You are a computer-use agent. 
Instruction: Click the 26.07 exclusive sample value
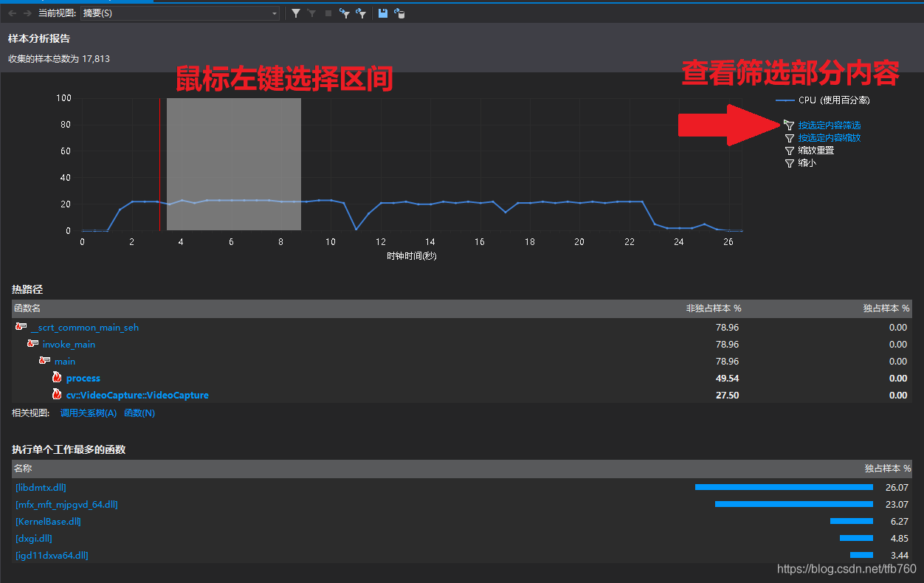point(897,488)
